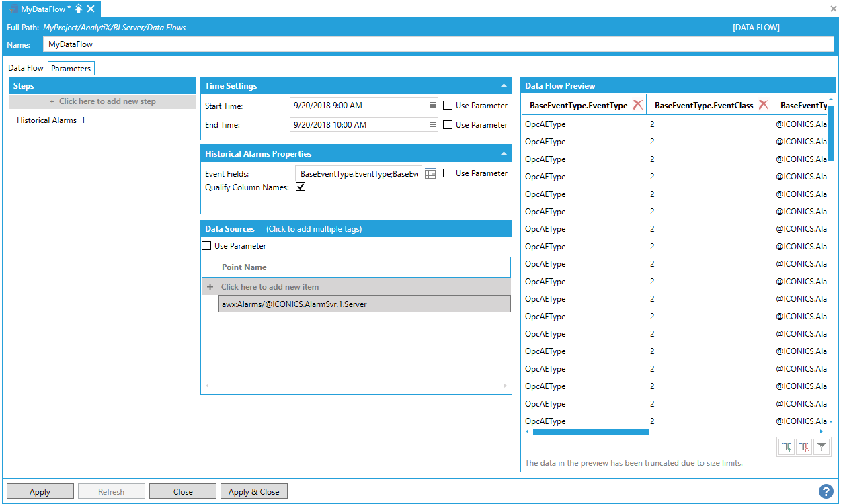Viewport: 841px width, 504px height.
Task: Click Apply & Close button
Action: (x=254, y=492)
